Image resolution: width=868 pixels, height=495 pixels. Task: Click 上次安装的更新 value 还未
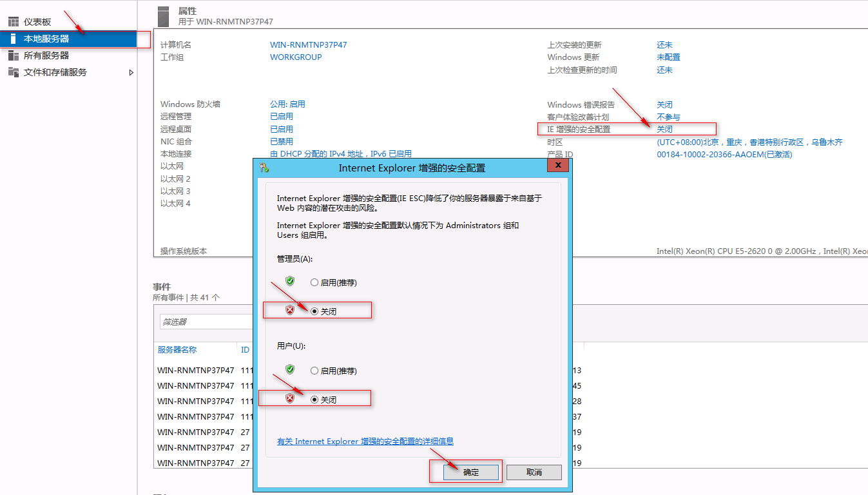pyautogui.click(x=664, y=45)
